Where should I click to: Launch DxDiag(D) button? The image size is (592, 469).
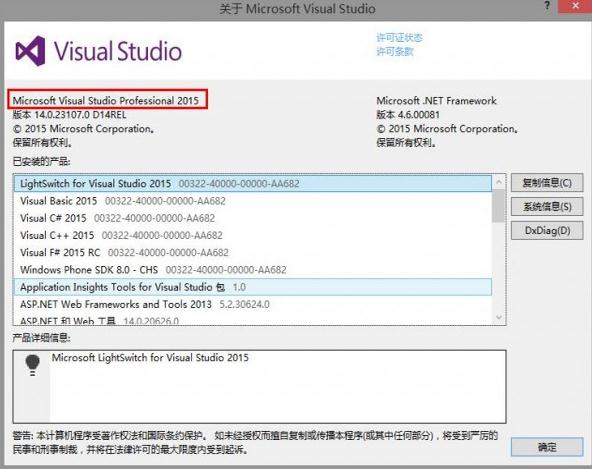[547, 230]
